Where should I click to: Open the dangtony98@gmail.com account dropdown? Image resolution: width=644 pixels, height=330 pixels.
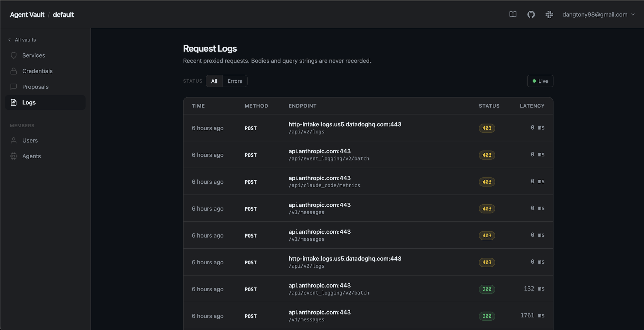[597, 14]
